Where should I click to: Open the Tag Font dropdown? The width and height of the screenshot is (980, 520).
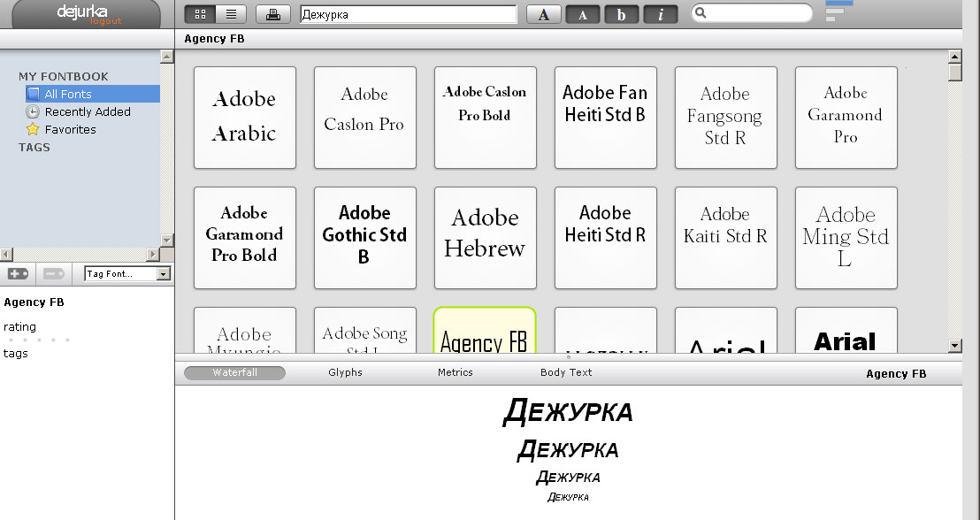(163, 274)
